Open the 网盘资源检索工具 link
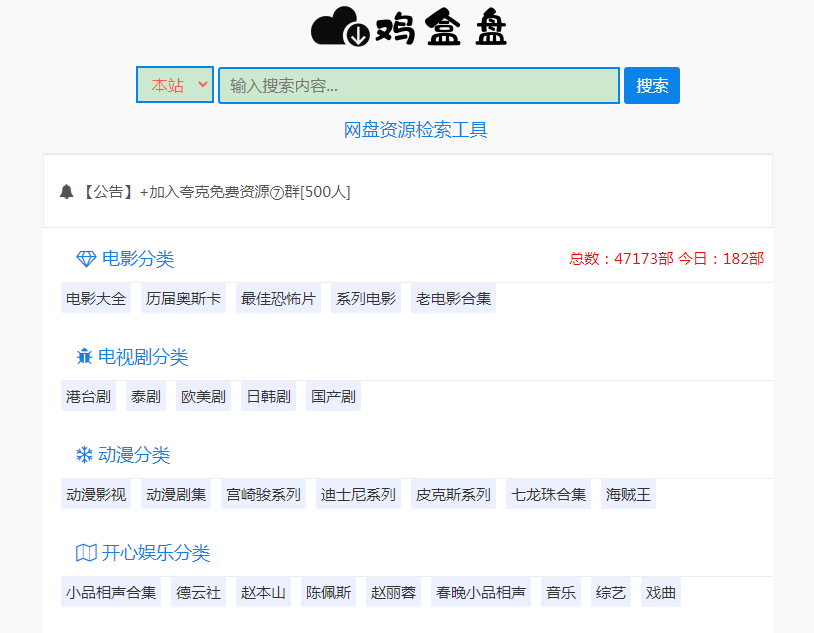 [416, 130]
